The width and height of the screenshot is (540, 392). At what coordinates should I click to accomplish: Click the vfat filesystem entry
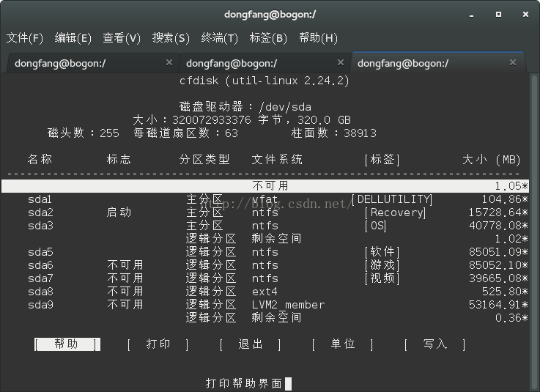tap(265, 199)
